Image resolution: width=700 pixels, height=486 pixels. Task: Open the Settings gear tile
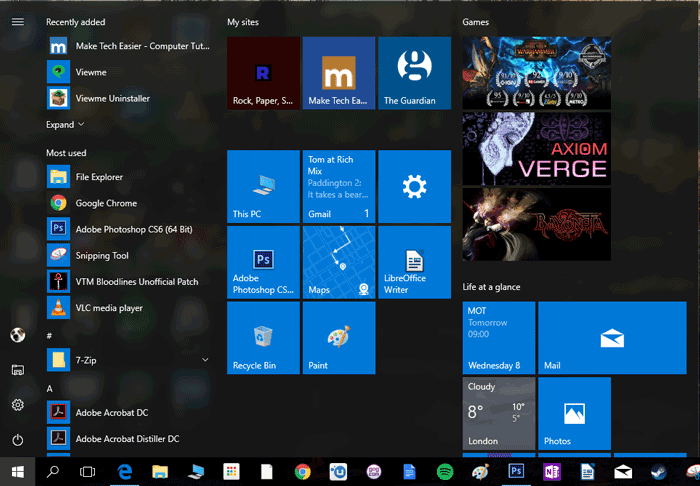tap(414, 187)
